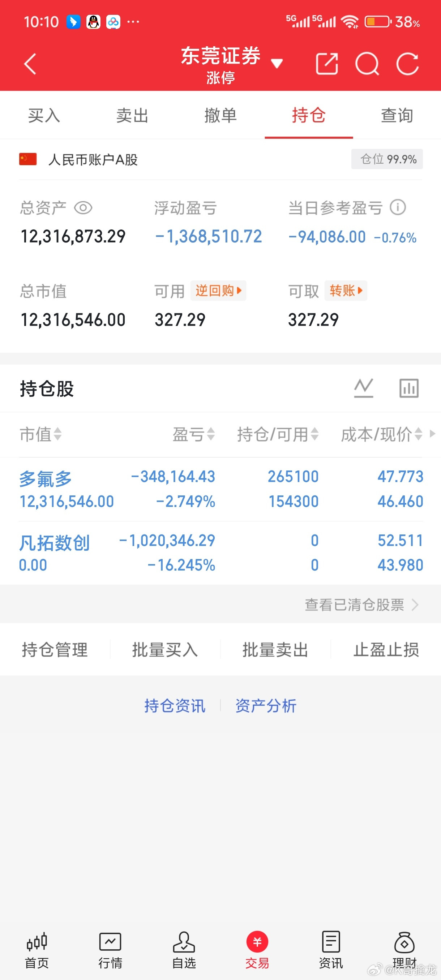The height and width of the screenshot is (980, 441).
Task: Tap 批量卖出 button
Action: [x=275, y=649]
